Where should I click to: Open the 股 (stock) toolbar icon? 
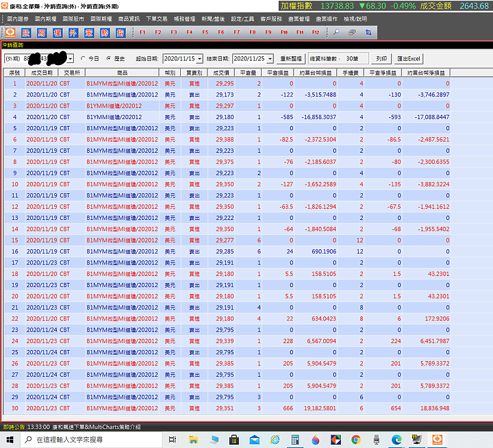coord(26,32)
